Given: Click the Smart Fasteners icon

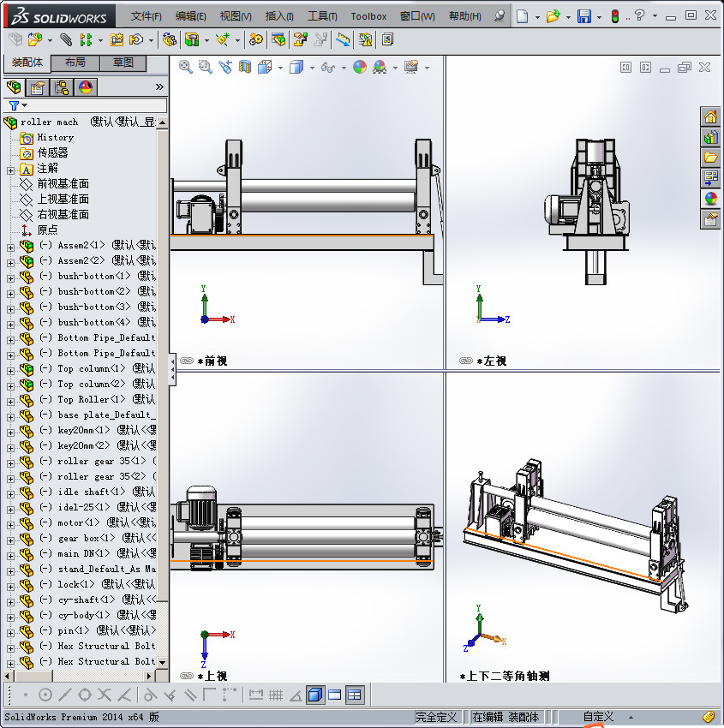Looking at the screenshot, I should (117, 40).
